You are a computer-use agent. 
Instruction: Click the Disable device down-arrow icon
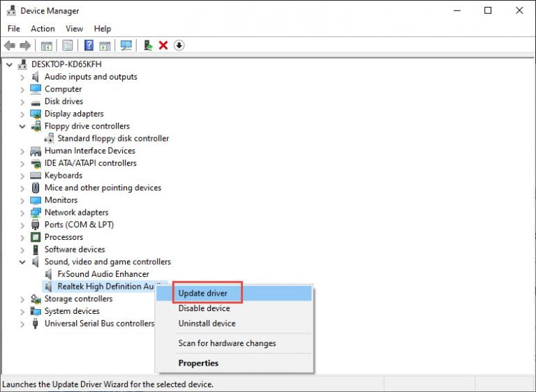[179, 45]
